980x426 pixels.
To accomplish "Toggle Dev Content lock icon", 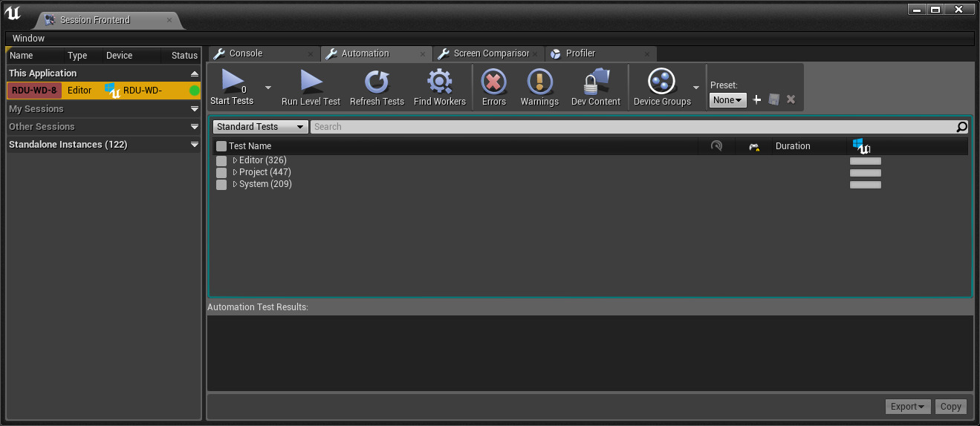I will pyautogui.click(x=595, y=82).
